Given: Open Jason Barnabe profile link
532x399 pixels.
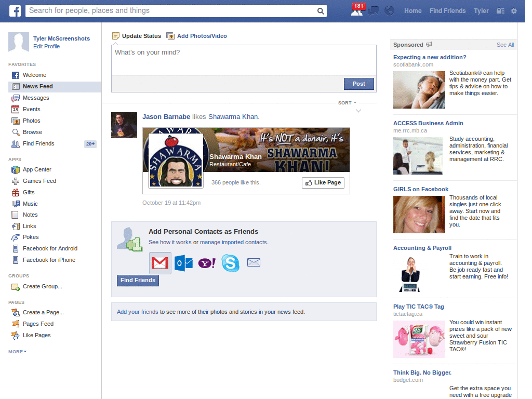Looking at the screenshot, I should pos(166,117).
